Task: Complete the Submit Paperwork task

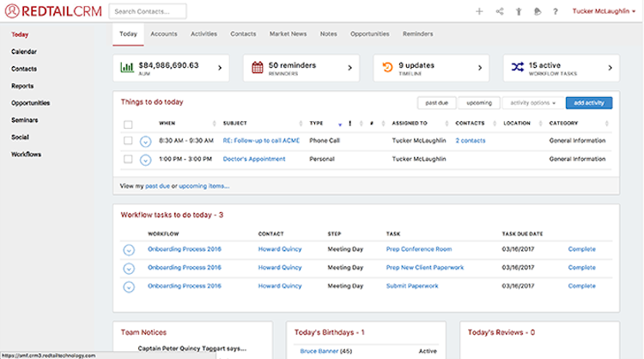Action: (x=581, y=286)
